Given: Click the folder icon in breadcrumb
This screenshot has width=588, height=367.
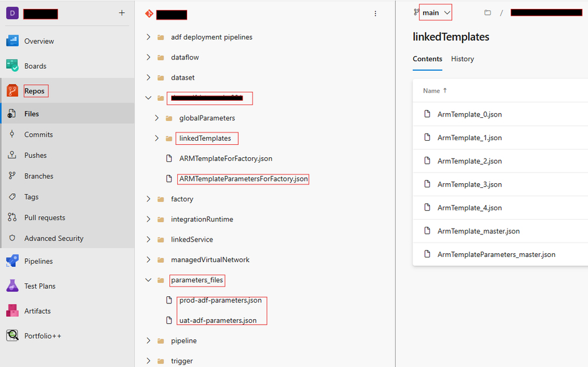Looking at the screenshot, I should click(x=487, y=13).
